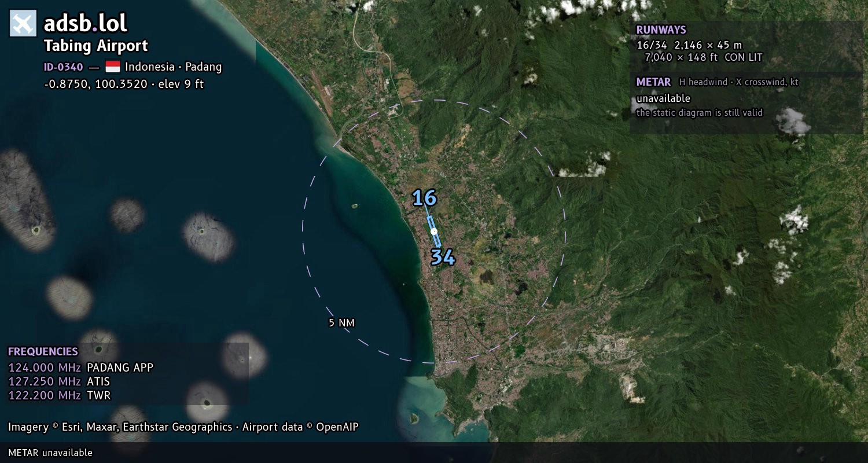Click the headwind and crosswind legend text

(739, 82)
